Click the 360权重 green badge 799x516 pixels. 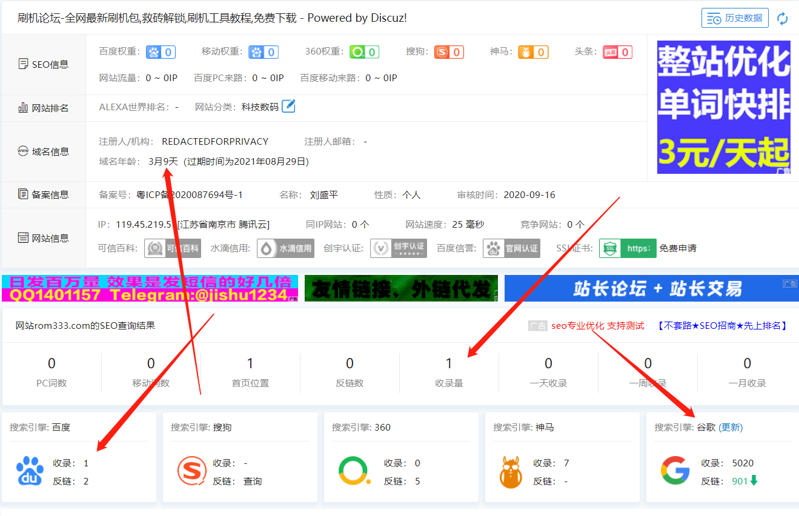pos(364,52)
